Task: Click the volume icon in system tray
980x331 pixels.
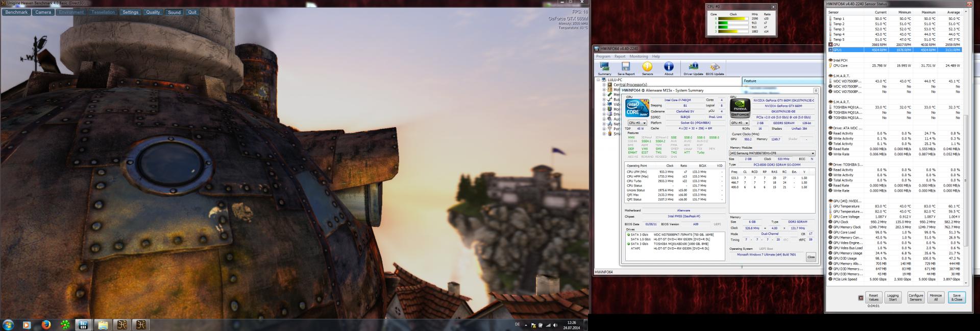Action: tap(555, 325)
